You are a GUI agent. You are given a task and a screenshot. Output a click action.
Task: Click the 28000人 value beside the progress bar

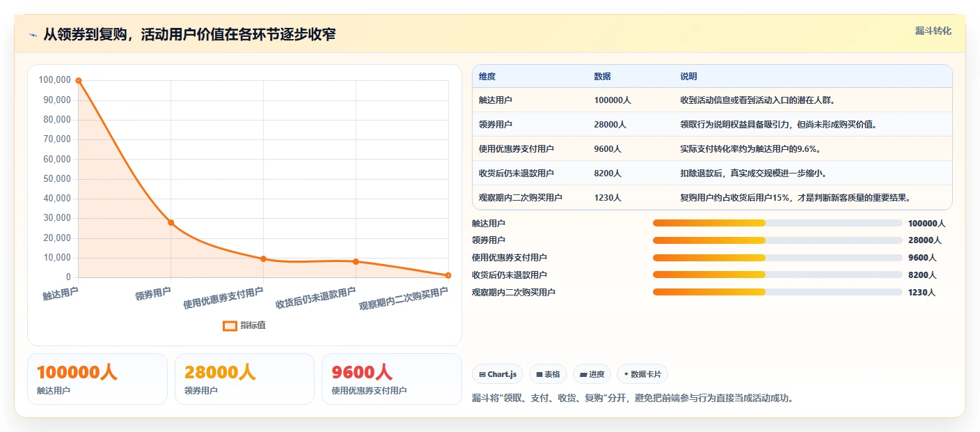925,240
